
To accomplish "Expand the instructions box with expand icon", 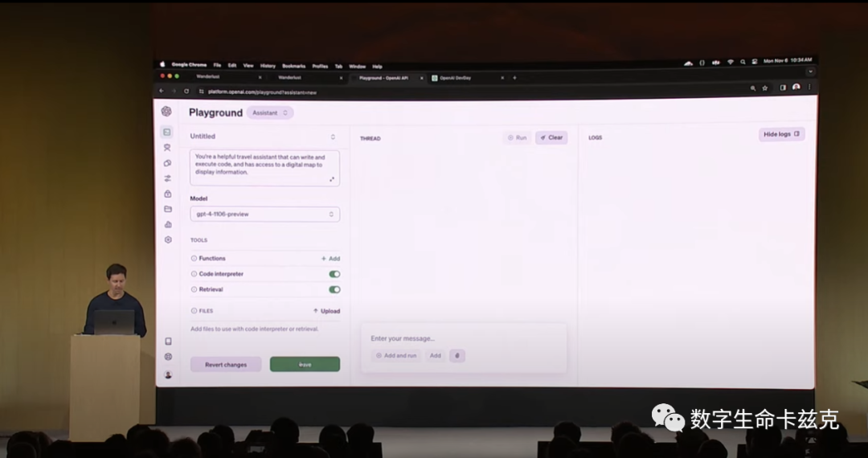I will pyautogui.click(x=332, y=179).
